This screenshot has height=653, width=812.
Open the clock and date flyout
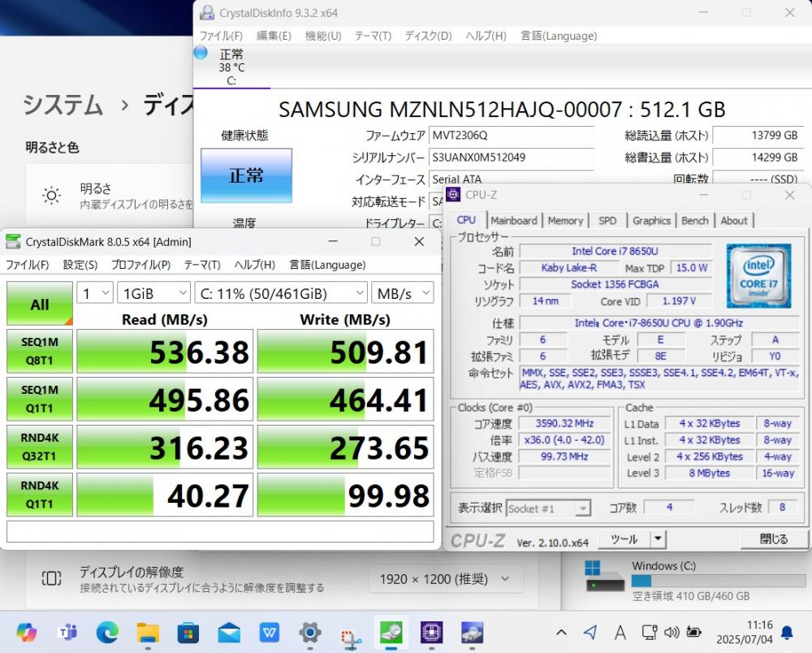click(x=744, y=632)
